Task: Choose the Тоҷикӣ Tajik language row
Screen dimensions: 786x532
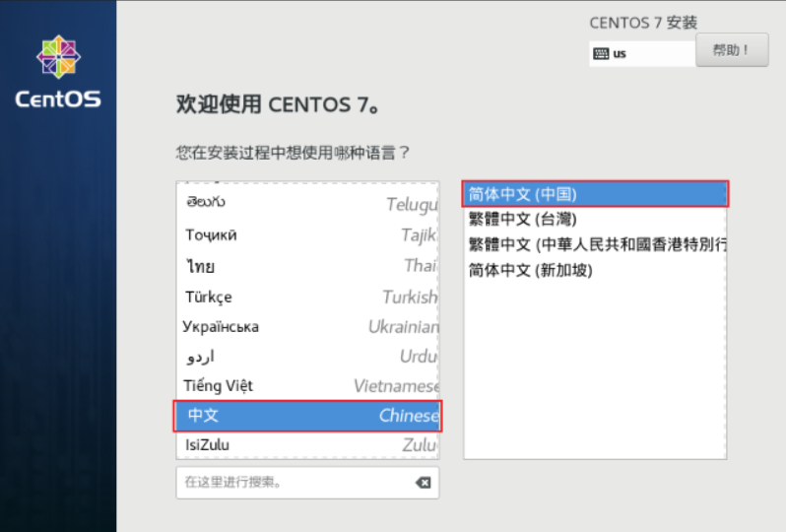Action: [307, 234]
